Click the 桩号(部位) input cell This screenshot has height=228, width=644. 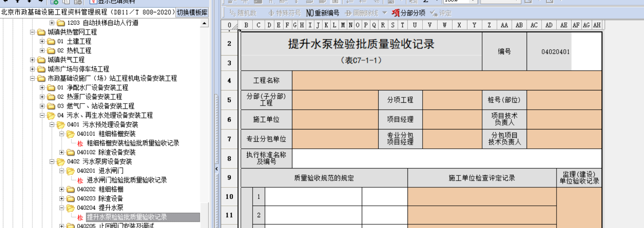click(564, 100)
